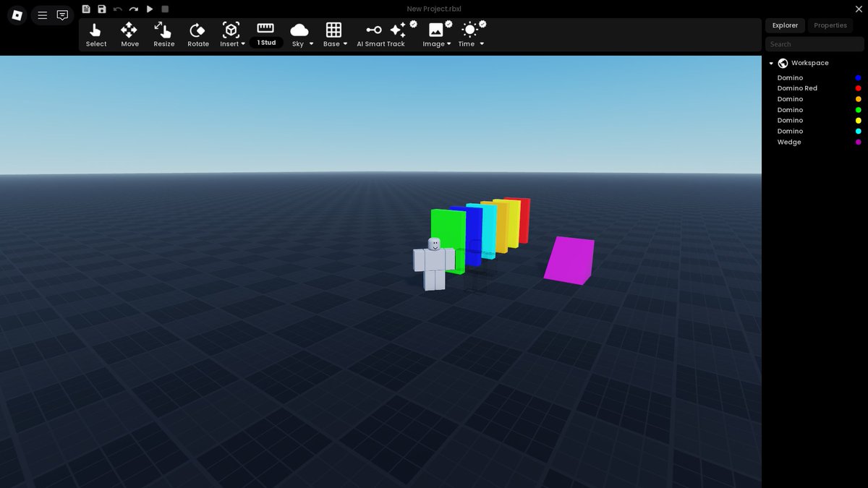
Task: Stop the playtest with Stop icon
Action: [165, 9]
